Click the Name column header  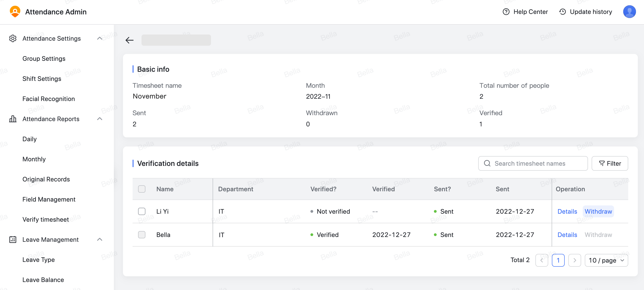click(x=165, y=189)
